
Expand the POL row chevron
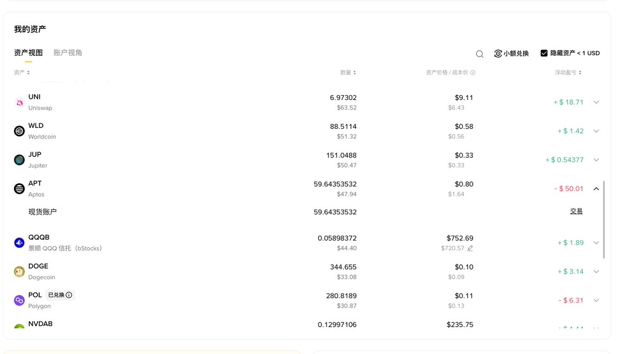[x=596, y=300]
